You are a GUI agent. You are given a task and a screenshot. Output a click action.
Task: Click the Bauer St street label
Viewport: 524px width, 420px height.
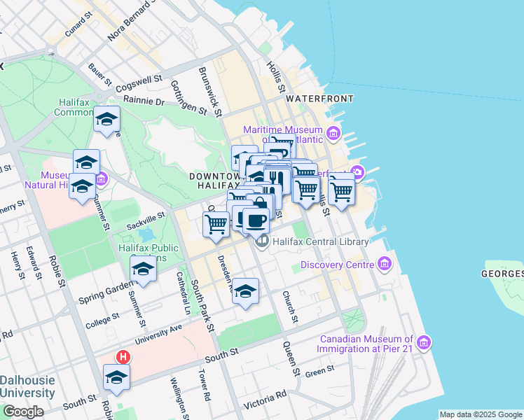click(99, 74)
